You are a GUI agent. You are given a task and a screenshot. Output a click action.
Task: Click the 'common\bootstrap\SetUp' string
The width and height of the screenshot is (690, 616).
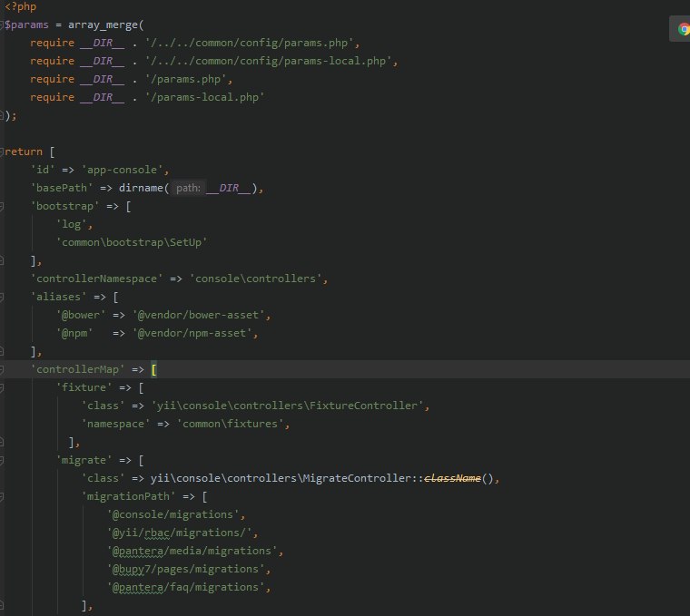[132, 242]
